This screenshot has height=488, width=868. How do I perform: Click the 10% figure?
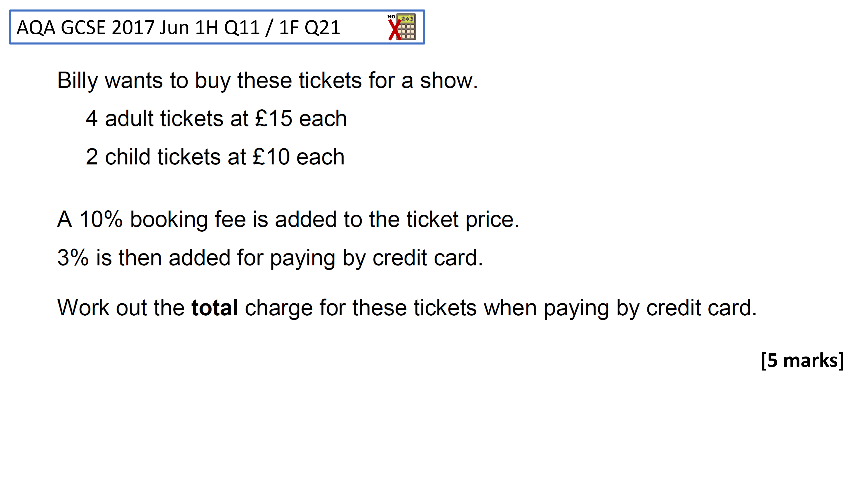101,220
